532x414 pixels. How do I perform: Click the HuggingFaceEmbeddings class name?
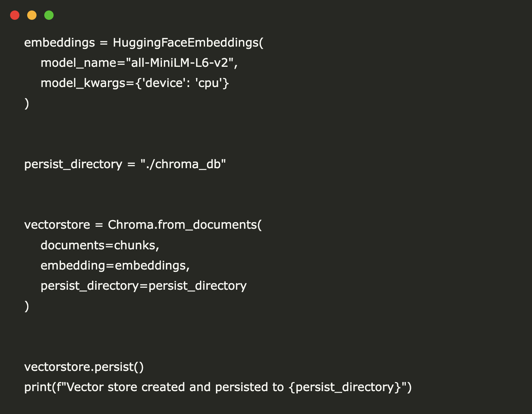[x=186, y=42]
